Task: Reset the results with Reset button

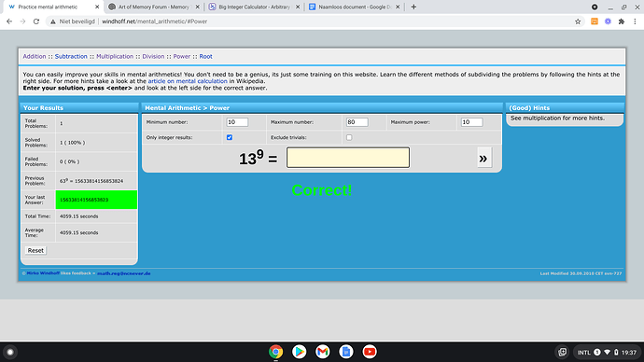Action: (35, 250)
